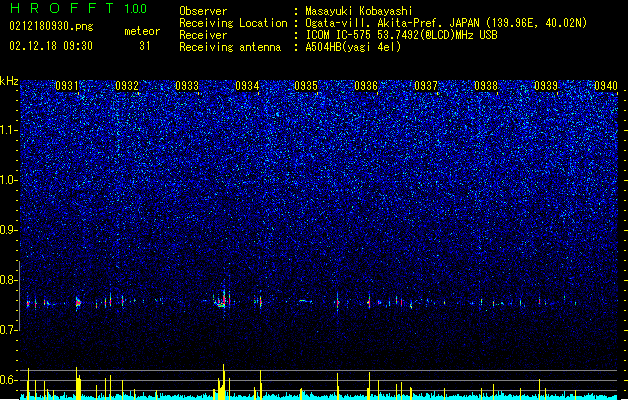629x400 pixels.
Task: Click the Receiving antenna label
Action: [x=230, y=47]
